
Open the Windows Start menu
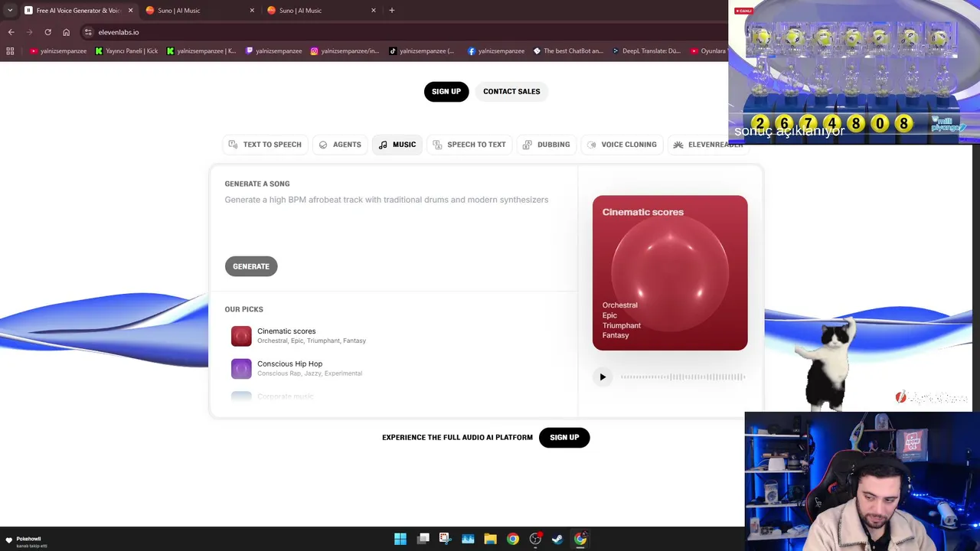coord(400,539)
